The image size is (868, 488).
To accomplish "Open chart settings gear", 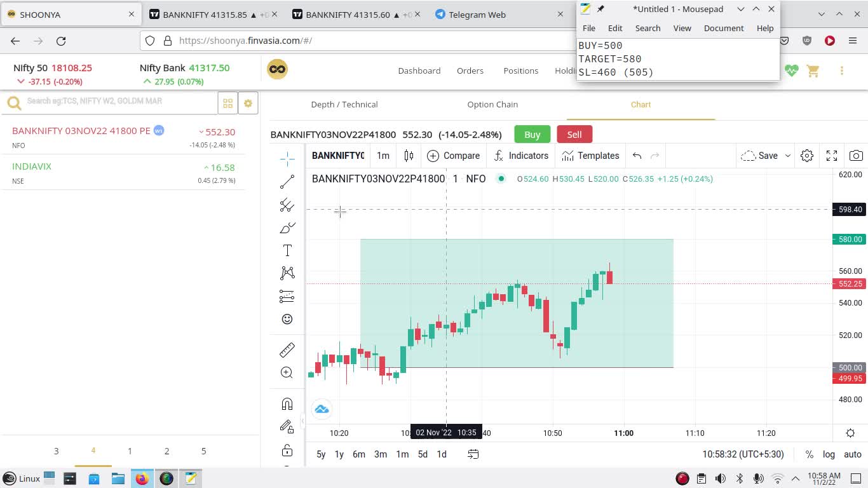I will click(807, 156).
